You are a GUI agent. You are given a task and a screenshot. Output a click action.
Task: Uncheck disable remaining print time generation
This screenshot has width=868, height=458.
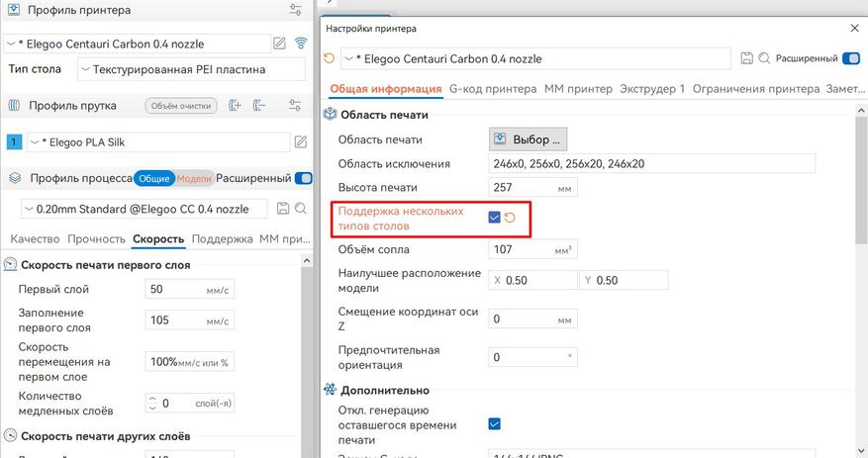[495, 424]
